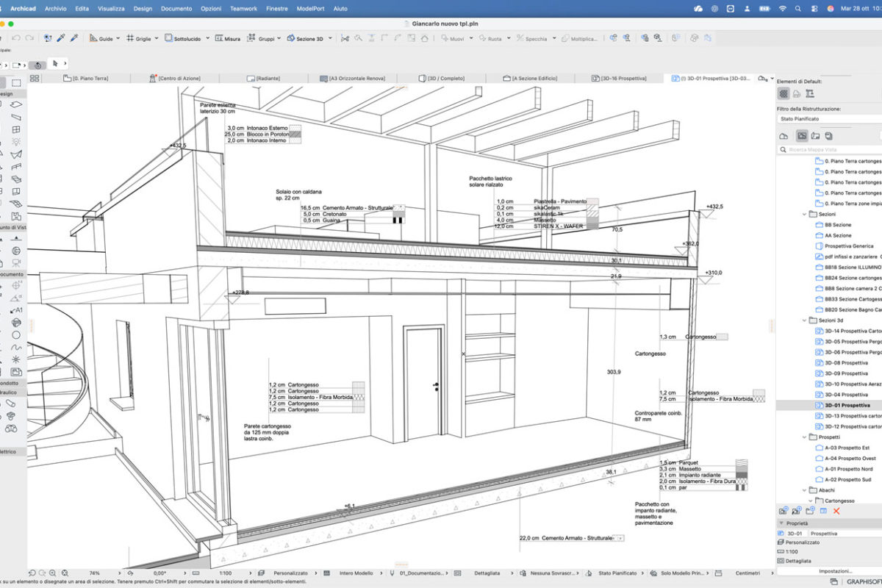Image resolution: width=882 pixels, height=588 pixels.
Task: Click the red delete view icon
Action: [836, 510]
